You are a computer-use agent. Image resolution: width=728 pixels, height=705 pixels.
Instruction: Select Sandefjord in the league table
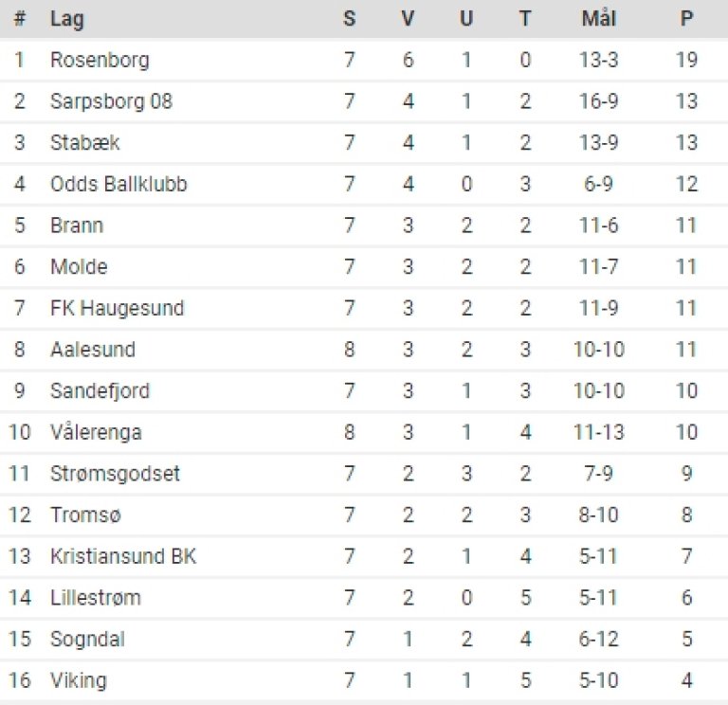tap(100, 390)
